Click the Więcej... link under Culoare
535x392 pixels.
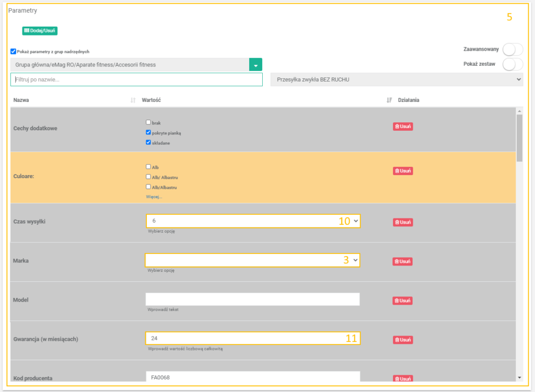(x=155, y=197)
